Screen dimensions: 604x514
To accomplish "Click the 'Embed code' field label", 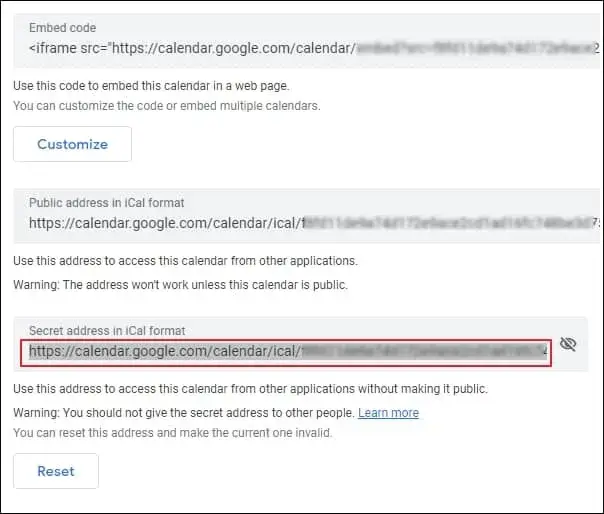I will tap(62, 28).
